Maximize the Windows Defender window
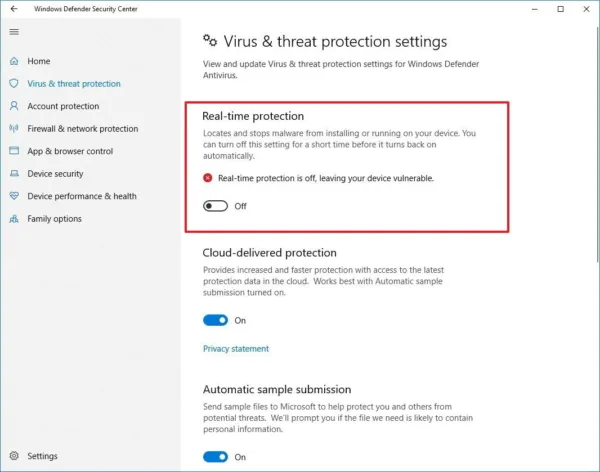The image size is (600, 472). (560, 9)
